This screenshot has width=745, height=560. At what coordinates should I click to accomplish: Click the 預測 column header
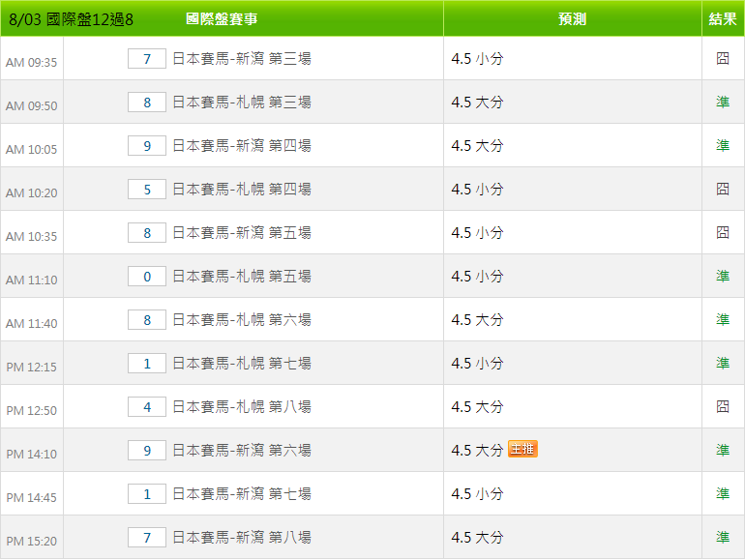click(572, 19)
